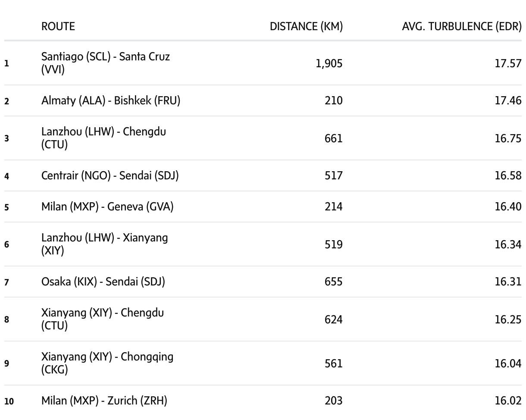Image resolution: width=526 pixels, height=420 pixels.
Task: Click Centrair (NGO) - Sendai (SDJ) route
Action: click(110, 176)
